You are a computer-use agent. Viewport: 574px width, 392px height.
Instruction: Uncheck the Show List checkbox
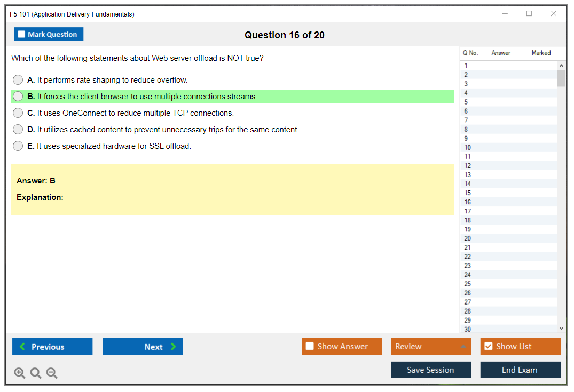tap(488, 347)
